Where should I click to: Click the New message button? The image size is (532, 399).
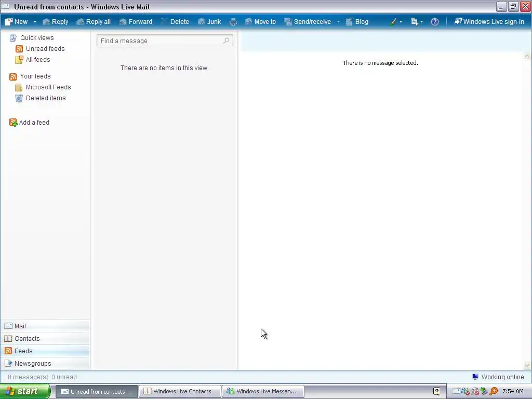[x=16, y=22]
